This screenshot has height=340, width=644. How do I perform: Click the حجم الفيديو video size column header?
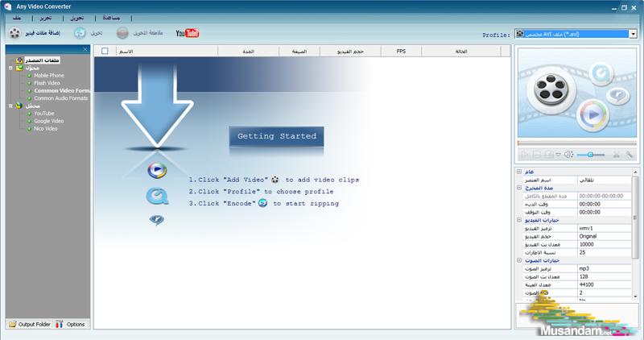click(350, 52)
